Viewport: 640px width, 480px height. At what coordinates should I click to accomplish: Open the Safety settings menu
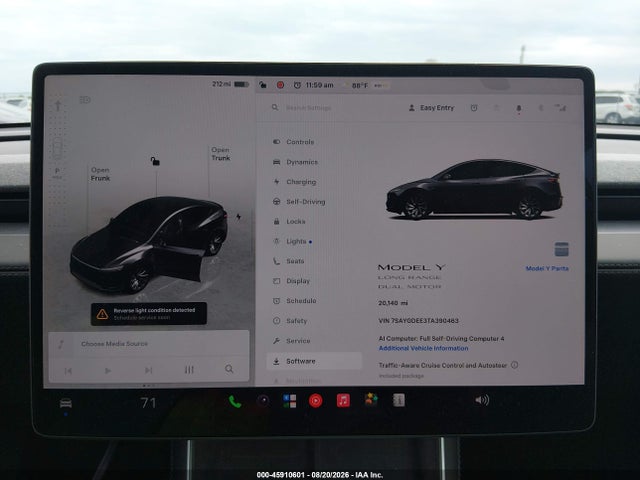pos(296,321)
